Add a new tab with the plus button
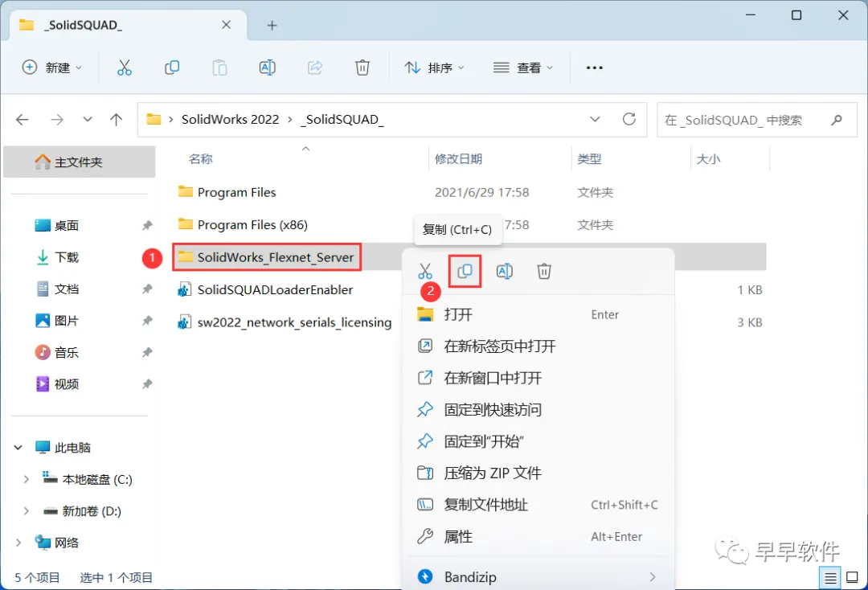 (272, 25)
